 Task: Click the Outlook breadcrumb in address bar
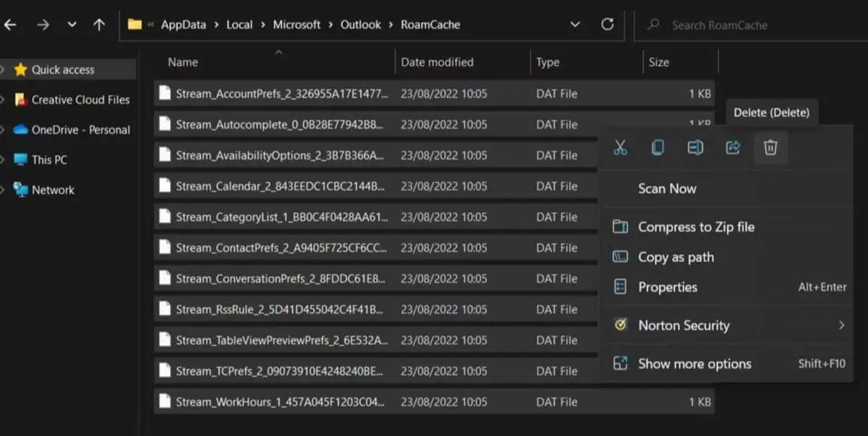click(x=361, y=25)
